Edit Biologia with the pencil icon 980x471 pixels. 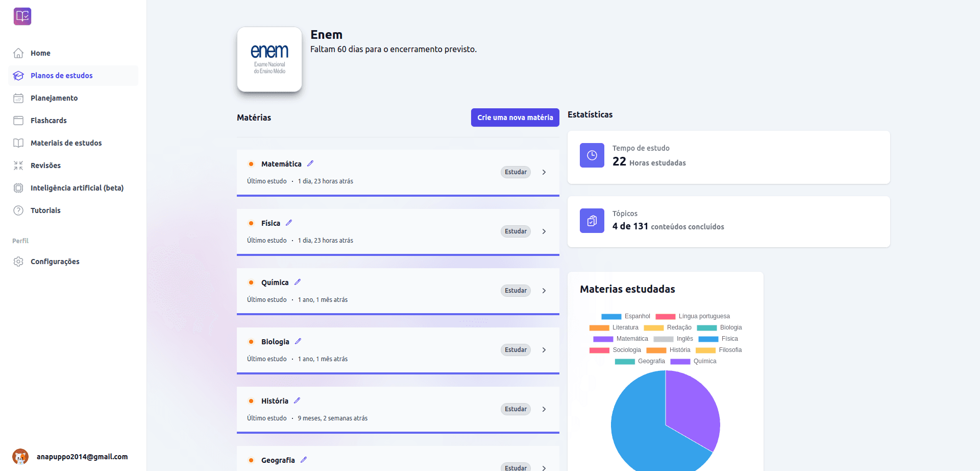click(x=298, y=341)
